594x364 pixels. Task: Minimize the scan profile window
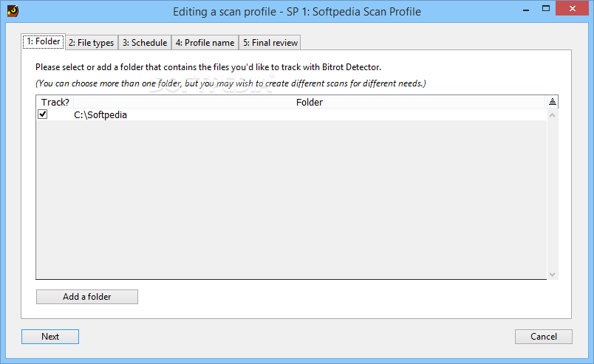pyautogui.click(x=525, y=9)
